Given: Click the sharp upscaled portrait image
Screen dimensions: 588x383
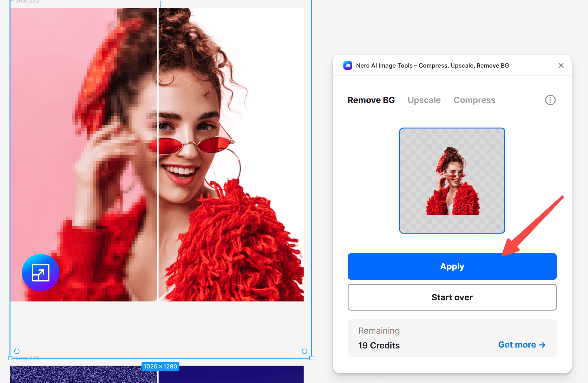Looking at the screenshot, I should click(x=230, y=152).
